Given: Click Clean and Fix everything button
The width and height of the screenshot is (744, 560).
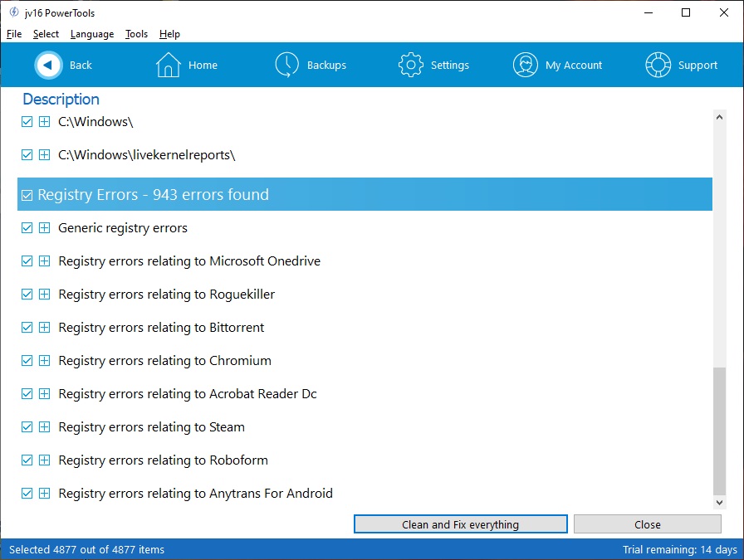Looking at the screenshot, I should pyautogui.click(x=460, y=524).
